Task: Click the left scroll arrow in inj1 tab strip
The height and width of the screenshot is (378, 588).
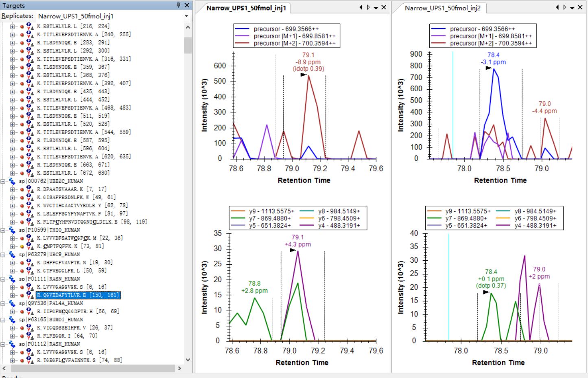Action: 361,7
